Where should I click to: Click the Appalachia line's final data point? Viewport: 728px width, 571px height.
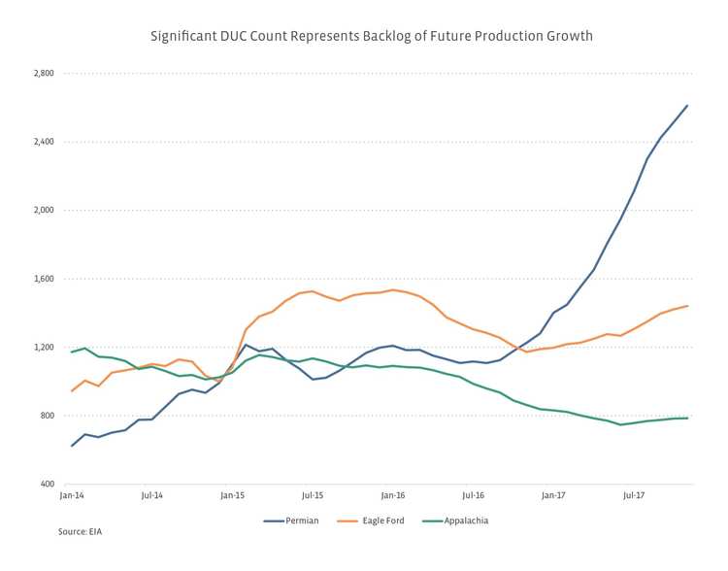(687, 418)
